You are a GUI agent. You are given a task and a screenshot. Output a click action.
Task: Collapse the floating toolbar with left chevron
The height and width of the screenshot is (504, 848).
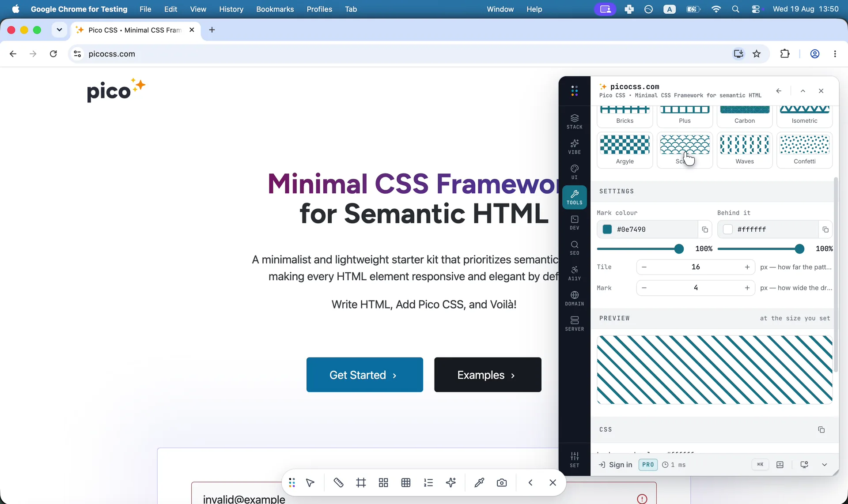(530, 483)
